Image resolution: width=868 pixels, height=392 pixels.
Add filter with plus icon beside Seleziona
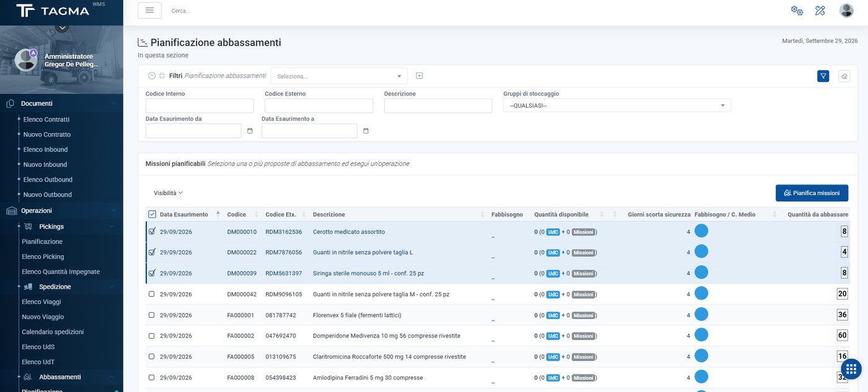tap(419, 76)
